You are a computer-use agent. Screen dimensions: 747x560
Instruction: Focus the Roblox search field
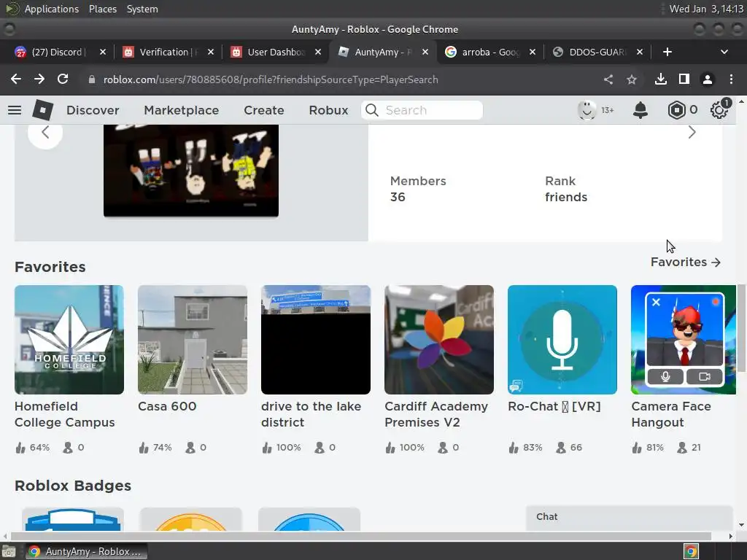[422, 110]
